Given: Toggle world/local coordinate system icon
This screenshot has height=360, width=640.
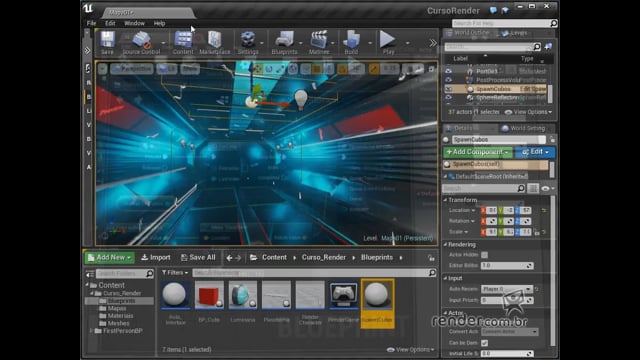Looking at the screenshot, I should (293, 69).
